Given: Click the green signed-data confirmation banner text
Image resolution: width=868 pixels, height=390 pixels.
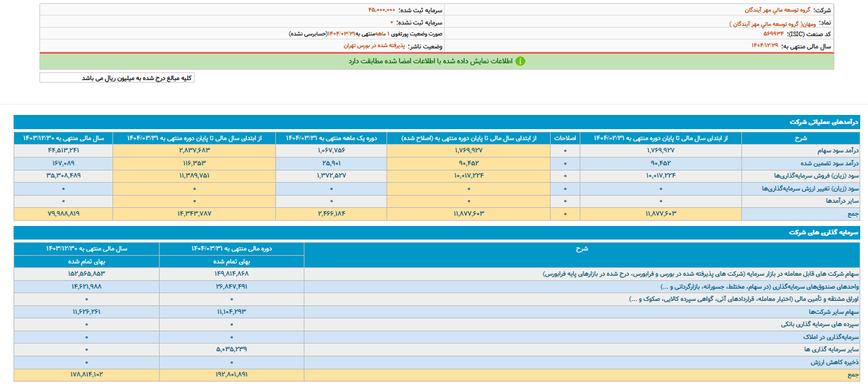Looking at the screenshot, I should (430, 61).
